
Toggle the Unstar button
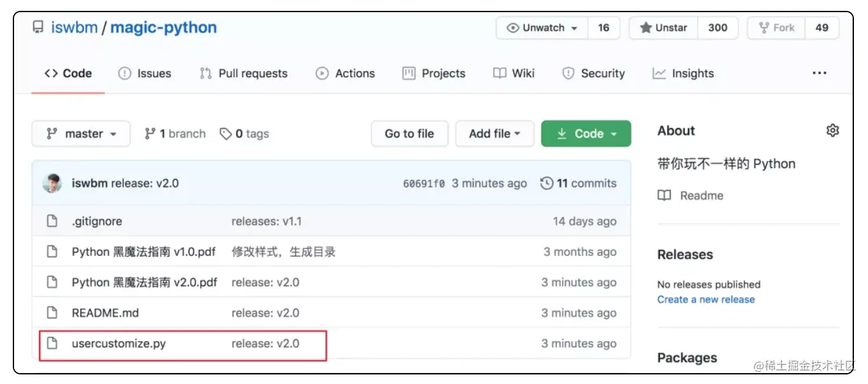pos(663,28)
